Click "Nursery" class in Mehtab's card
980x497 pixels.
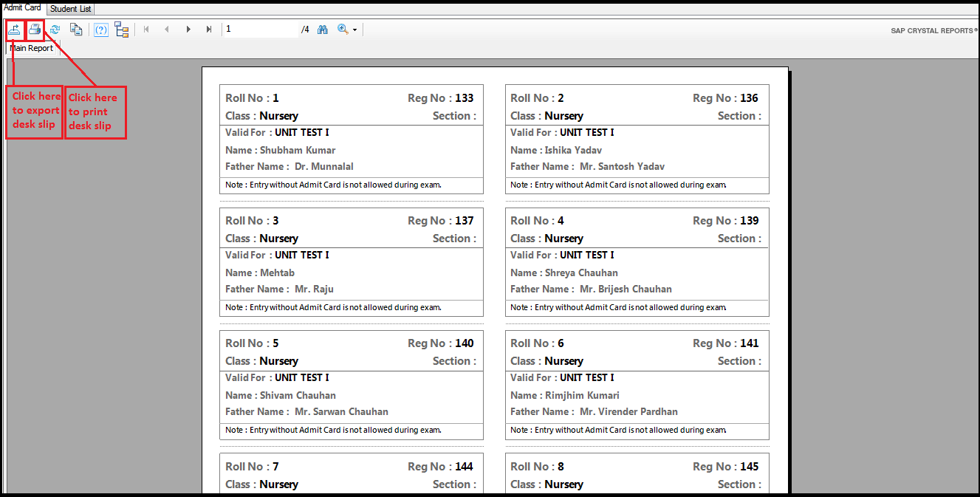tap(278, 239)
